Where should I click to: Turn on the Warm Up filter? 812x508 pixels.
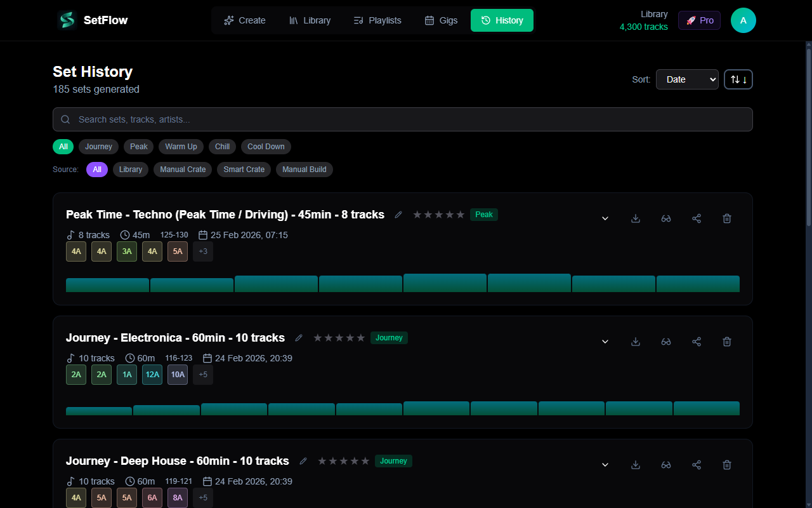coord(181,147)
